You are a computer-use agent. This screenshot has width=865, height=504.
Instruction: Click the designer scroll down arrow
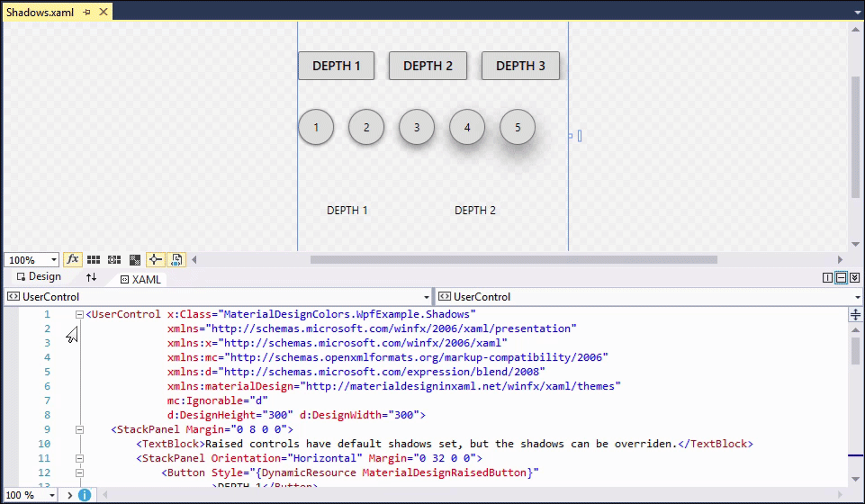855,244
